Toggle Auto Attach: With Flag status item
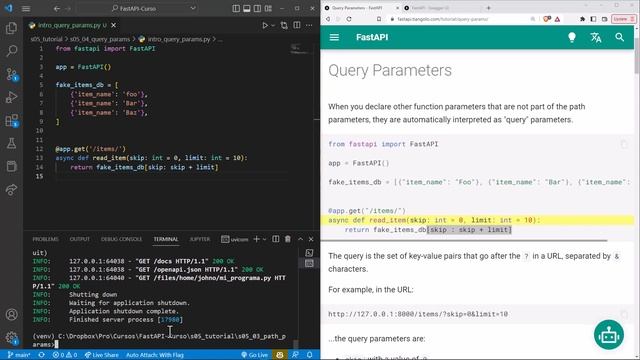Screen dimensions: 640x360 click(155, 355)
